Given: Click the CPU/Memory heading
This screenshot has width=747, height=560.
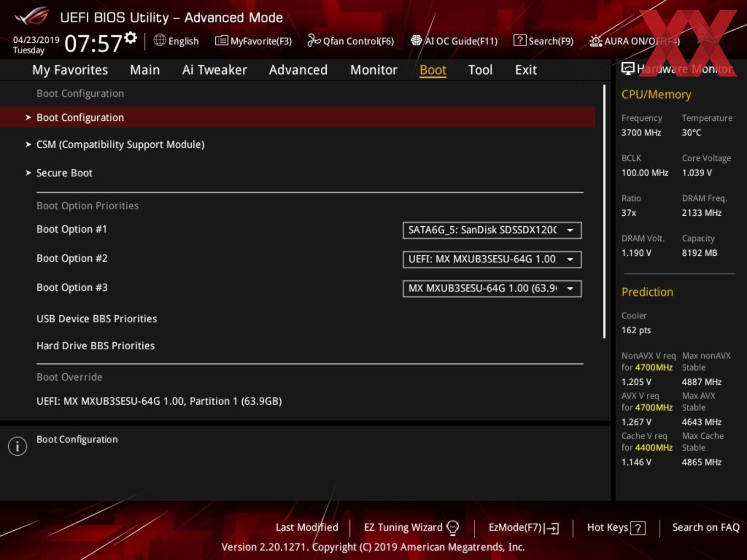Looking at the screenshot, I should pos(656,94).
